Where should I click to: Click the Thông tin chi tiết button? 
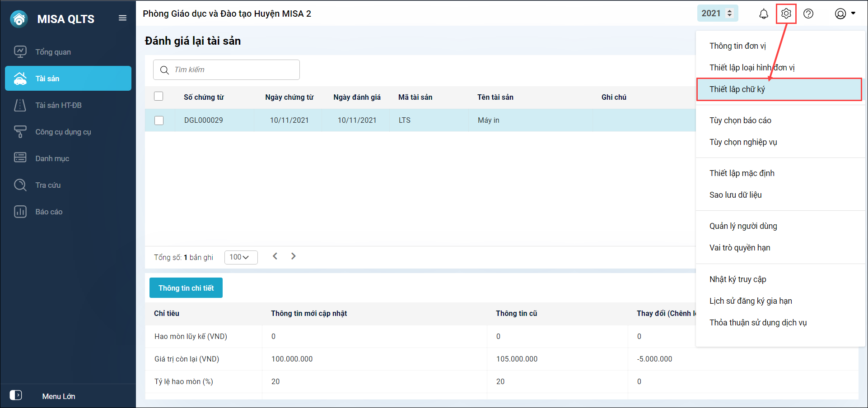click(x=186, y=288)
